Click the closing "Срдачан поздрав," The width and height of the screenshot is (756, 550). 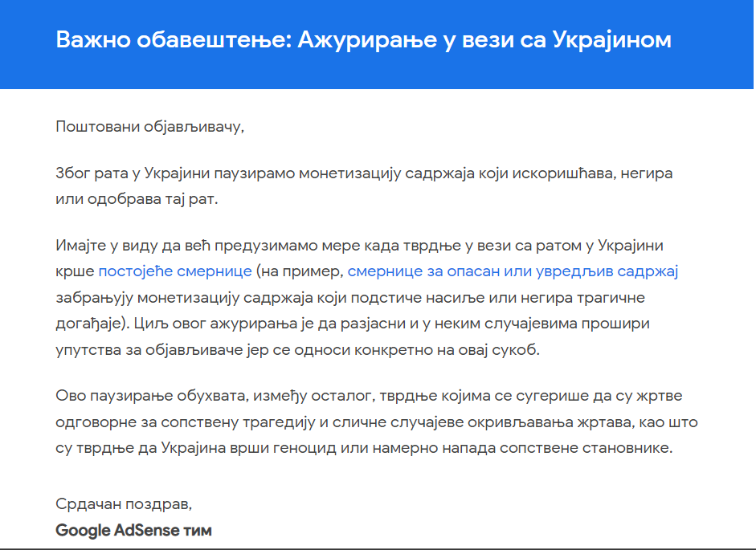point(124,504)
